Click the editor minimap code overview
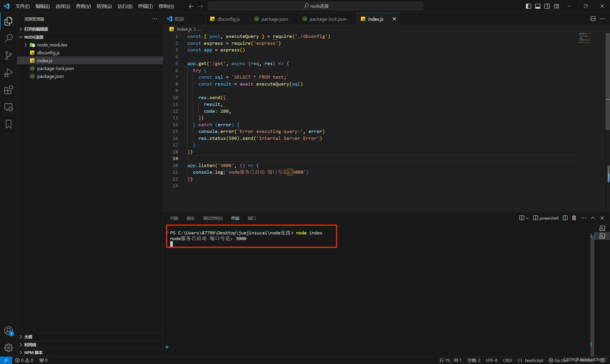The width and height of the screenshot is (610, 364). click(585, 38)
